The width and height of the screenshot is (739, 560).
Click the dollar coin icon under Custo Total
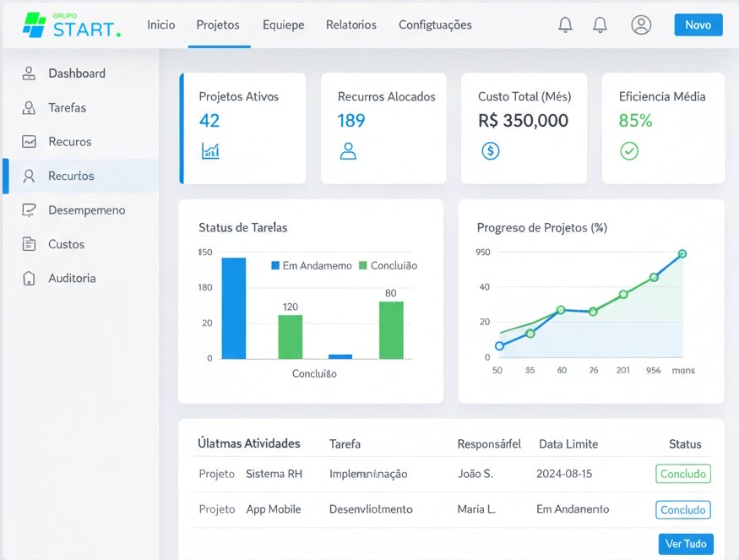(490, 151)
